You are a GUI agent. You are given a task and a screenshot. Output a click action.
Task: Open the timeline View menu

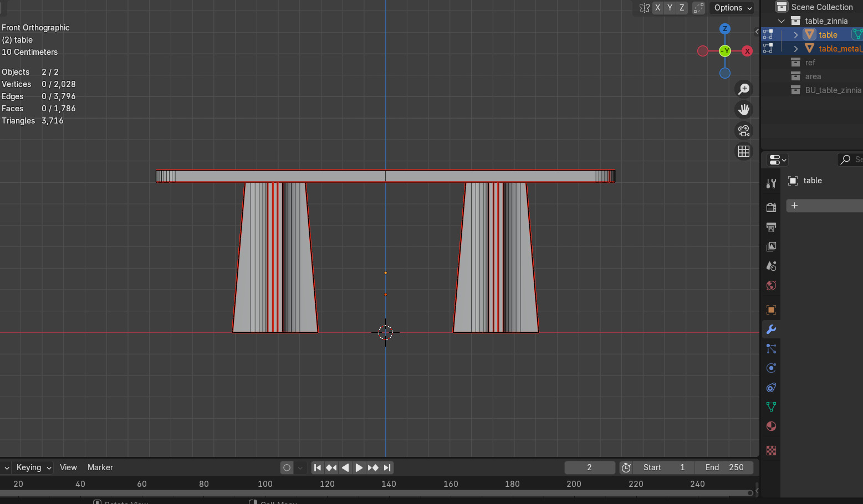pos(68,467)
